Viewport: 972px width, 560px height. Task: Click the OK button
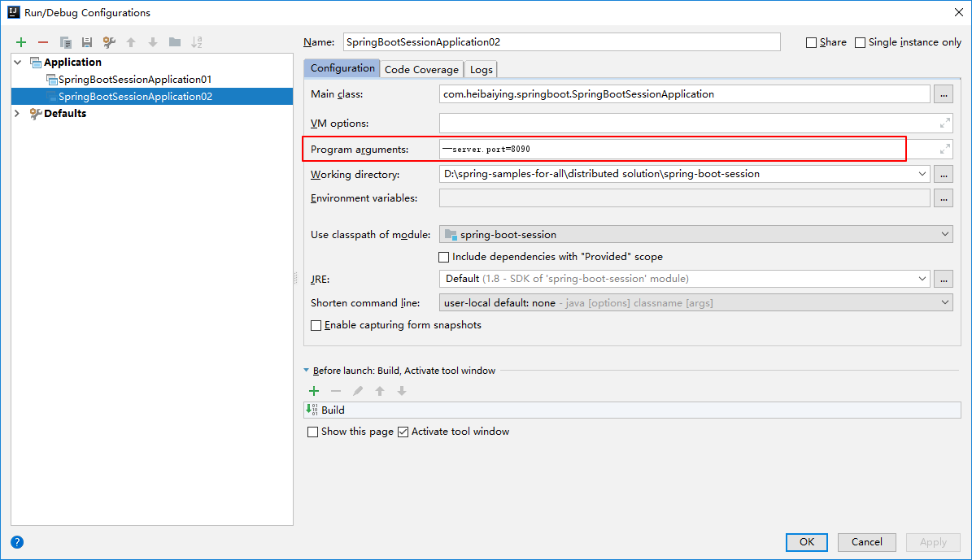(x=806, y=542)
